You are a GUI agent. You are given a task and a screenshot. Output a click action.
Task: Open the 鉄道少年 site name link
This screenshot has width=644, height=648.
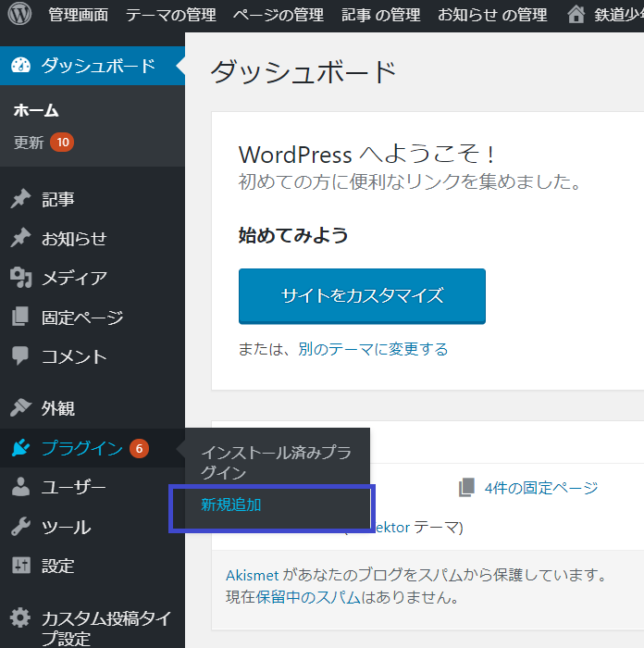click(619, 15)
